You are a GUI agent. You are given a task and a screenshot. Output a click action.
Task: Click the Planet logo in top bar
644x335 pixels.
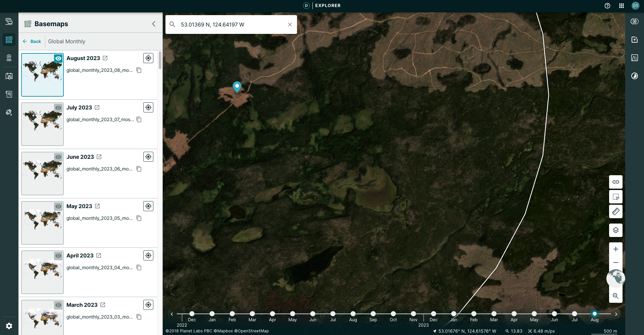[306, 6]
